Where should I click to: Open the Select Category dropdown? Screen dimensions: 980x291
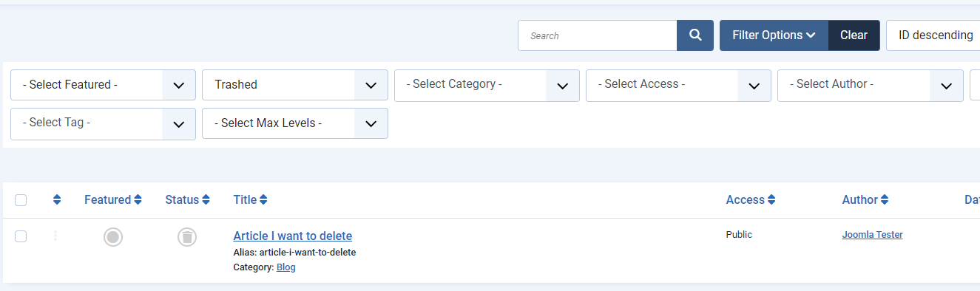(487, 85)
